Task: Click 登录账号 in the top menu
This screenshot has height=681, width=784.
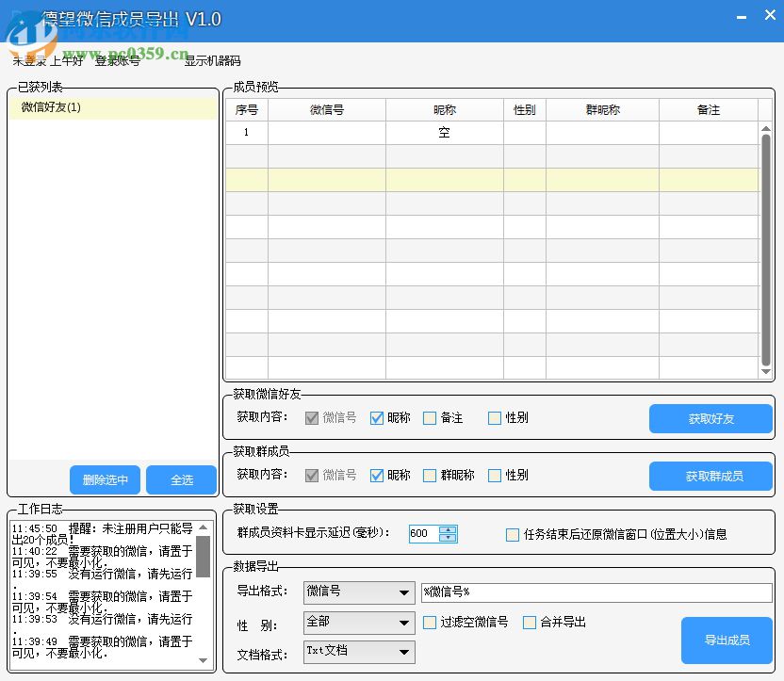Action: (x=117, y=61)
